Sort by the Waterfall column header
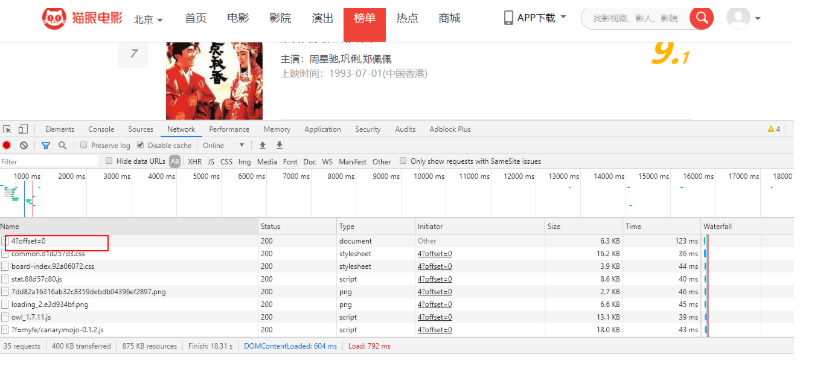Viewport: 820px width, 386px height. click(747, 226)
